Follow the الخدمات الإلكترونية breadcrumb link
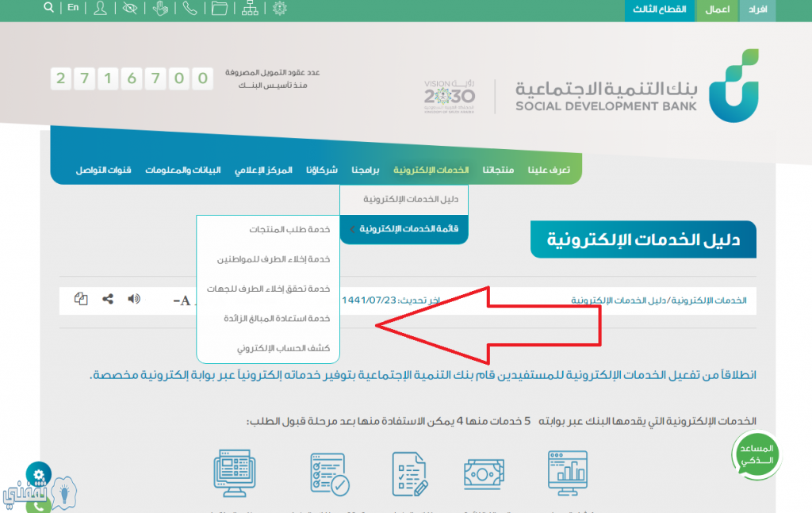This screenshot has height=513, width=812. pyautogui.click(x=709, y=301)
